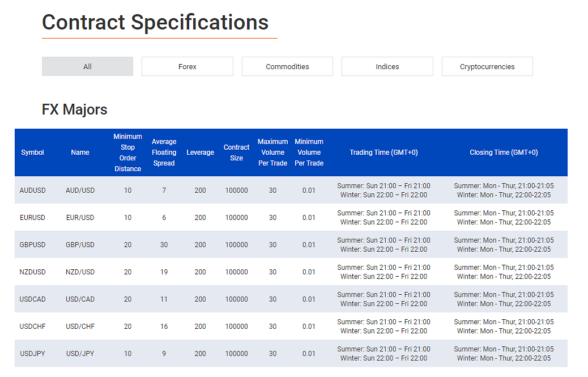The image size is (588, 377).
Task: Click the Closing Time (GMT+0) header
Action: (504, 153)
